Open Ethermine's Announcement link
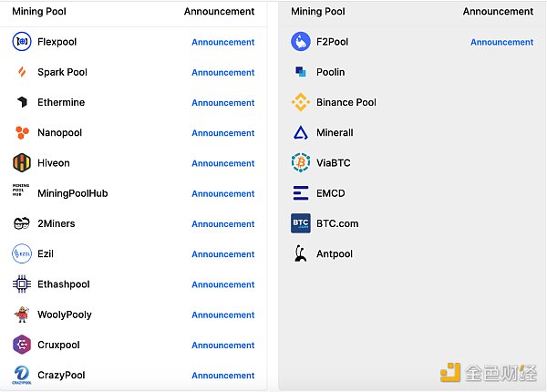 click(x=222, y=103)
